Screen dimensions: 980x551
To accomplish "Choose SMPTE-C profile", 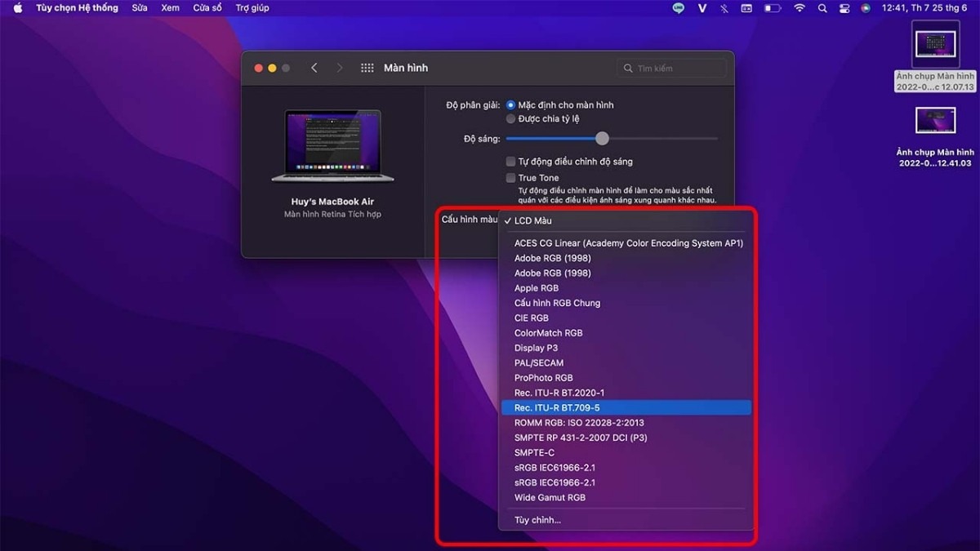I will click(x=626, y=453).
